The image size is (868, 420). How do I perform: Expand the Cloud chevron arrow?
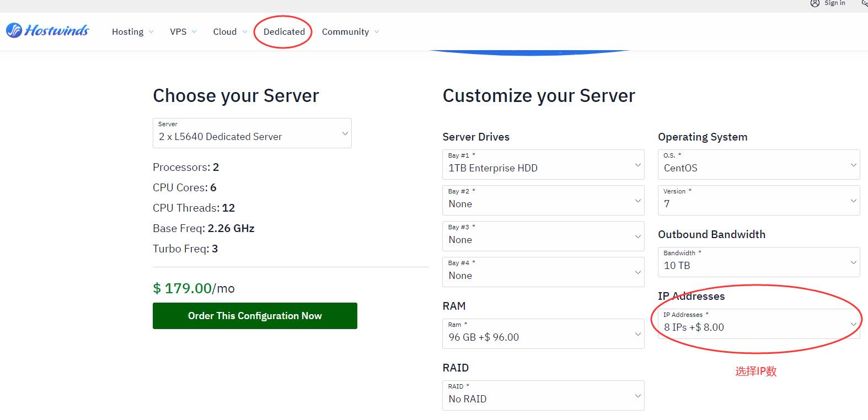tap(244, 32)
